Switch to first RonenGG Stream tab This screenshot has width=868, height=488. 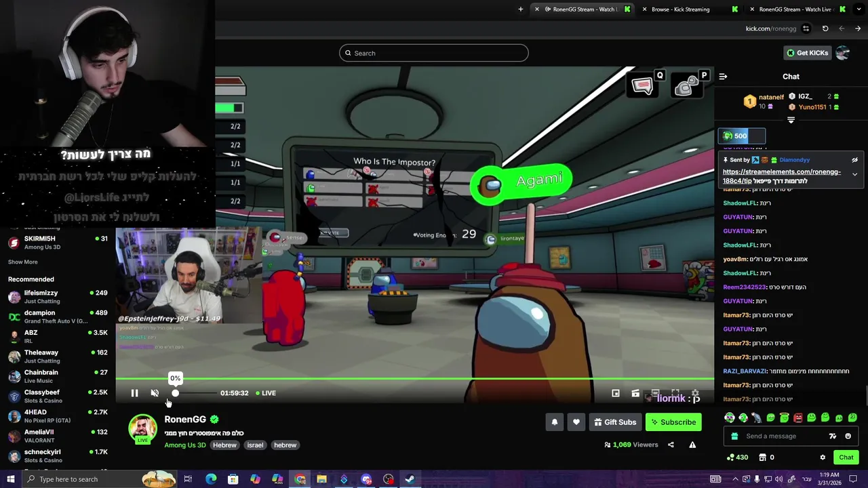[584, 9]
